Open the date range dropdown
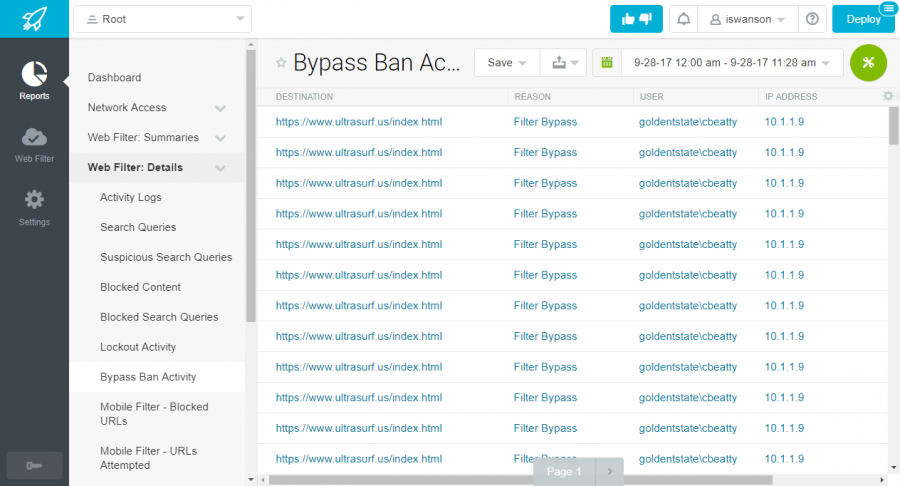 click(732, 63)
